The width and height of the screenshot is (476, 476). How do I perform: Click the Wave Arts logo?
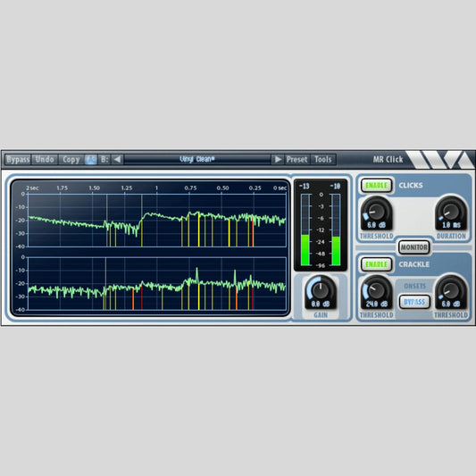pos(440,159)
